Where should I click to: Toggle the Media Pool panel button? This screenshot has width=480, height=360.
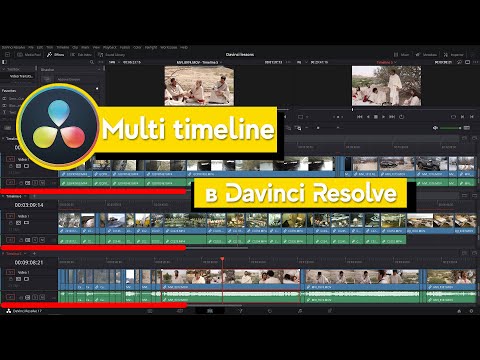[x=29, y=55]
